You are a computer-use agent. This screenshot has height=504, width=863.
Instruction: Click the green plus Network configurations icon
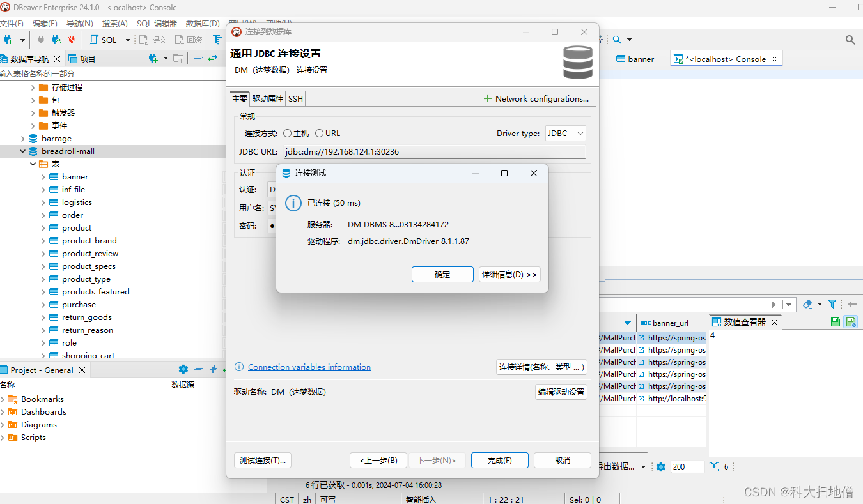coord(488,99)
